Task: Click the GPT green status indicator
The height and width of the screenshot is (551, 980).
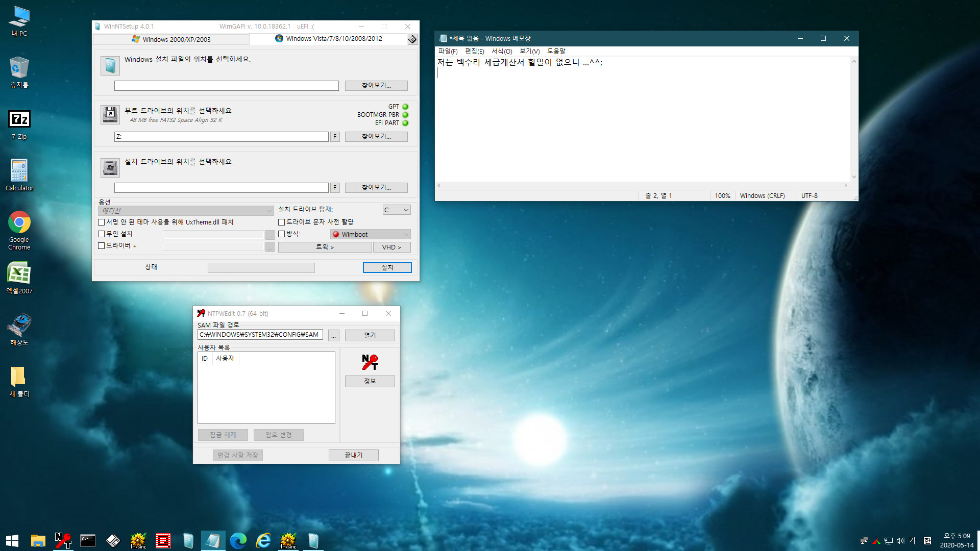Action: [405, 107]
